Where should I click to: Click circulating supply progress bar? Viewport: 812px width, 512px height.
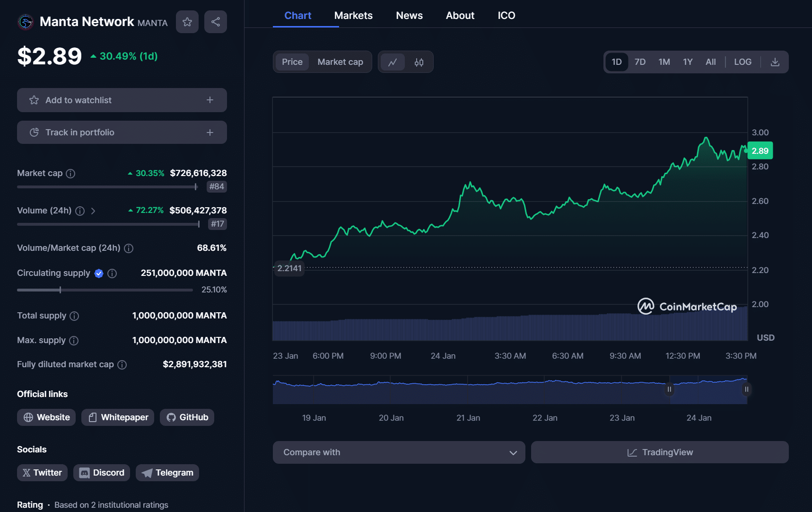pos(105,290)
